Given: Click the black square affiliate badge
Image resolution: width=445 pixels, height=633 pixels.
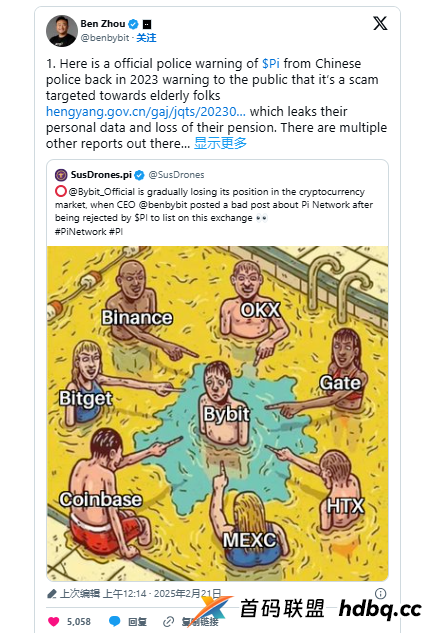Looking at the screenshot, I should click(x=147, y=24).
